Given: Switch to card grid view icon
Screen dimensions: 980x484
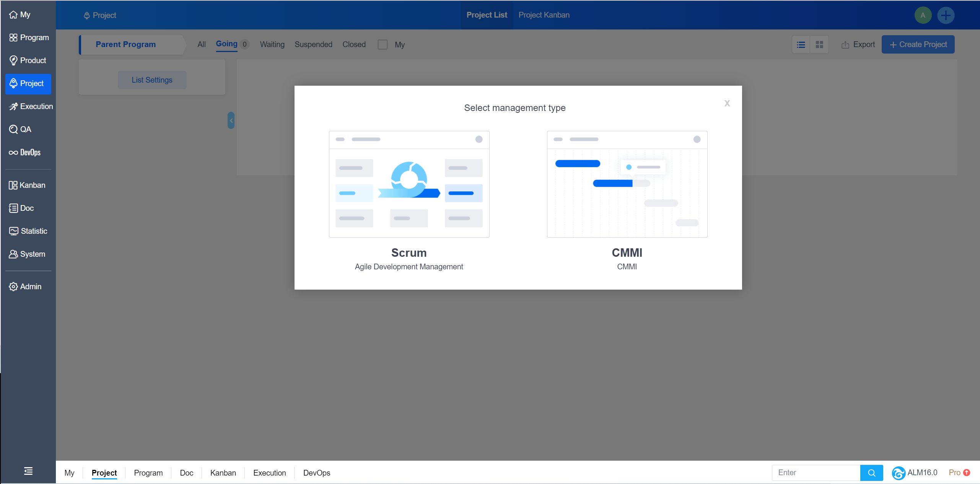Looking at the screenshot, I should (819, 45).
